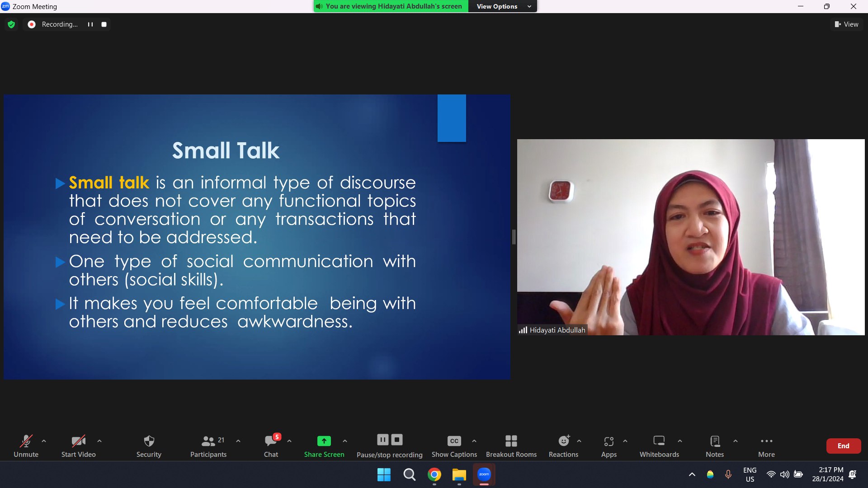Expand the audio options arrow beside Unmute

coord(44,441)
